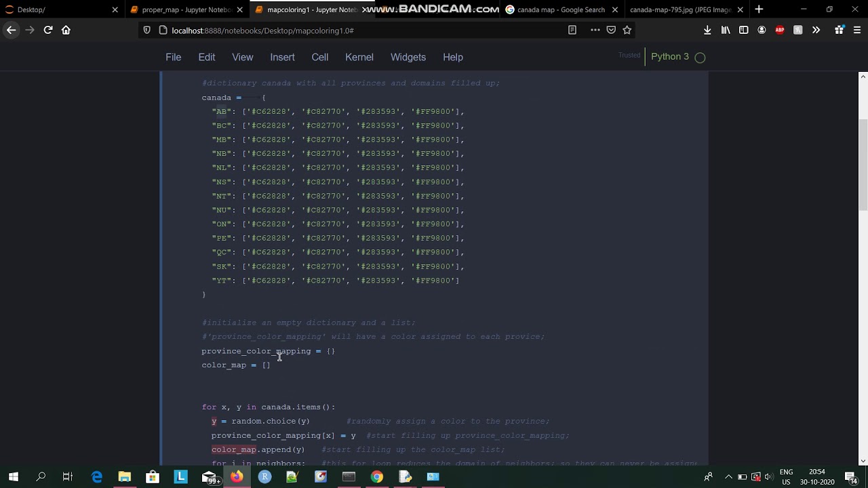
Task: Open the taskbar clock showing 20:54
Action: [x=816, y=476]
